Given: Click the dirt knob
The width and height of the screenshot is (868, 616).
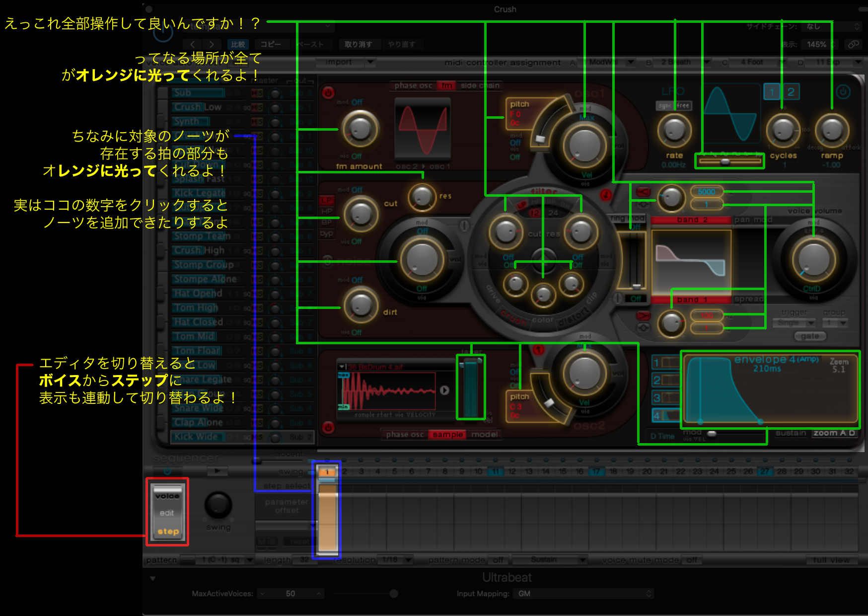Looking at the screenshot, I should click(x=361, y=304).
